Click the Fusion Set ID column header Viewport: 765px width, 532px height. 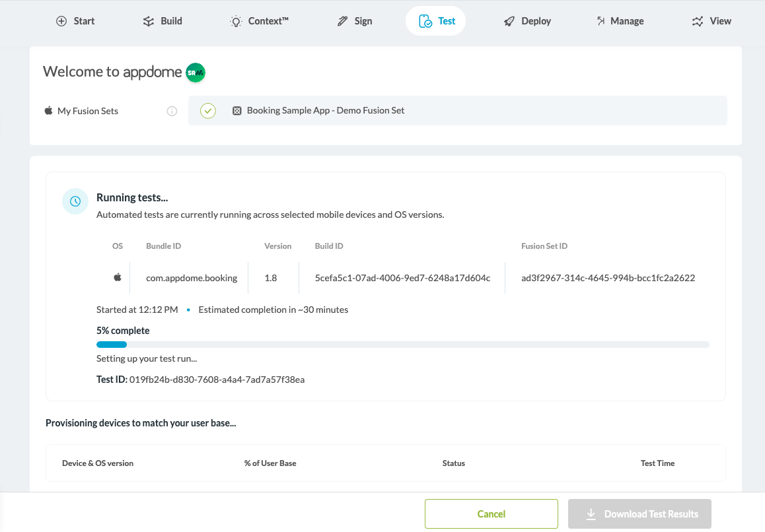[544, 246]
